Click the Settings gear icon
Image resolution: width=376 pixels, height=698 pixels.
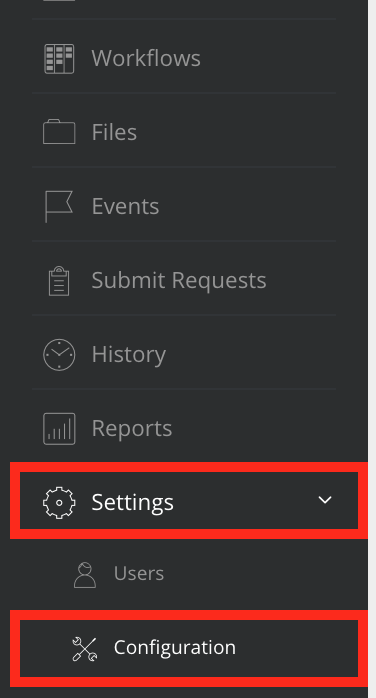click(59, 502)
